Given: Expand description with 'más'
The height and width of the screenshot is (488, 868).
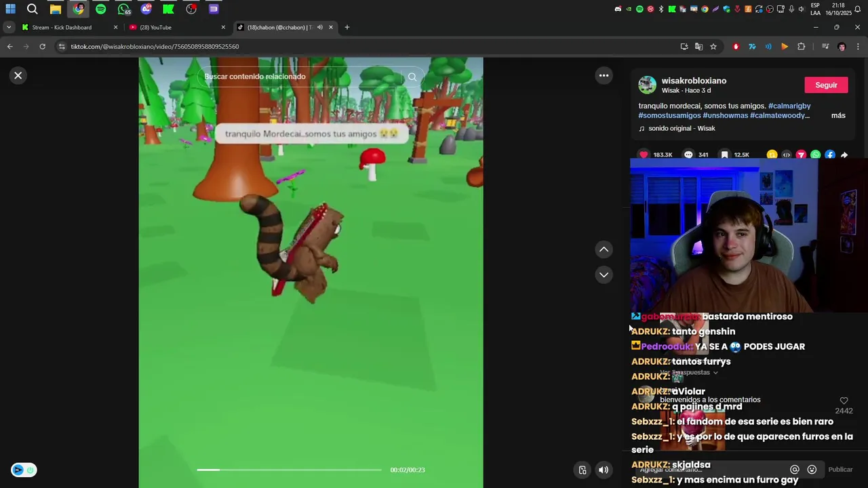Looking at the screenshot, I should point(838,115).
